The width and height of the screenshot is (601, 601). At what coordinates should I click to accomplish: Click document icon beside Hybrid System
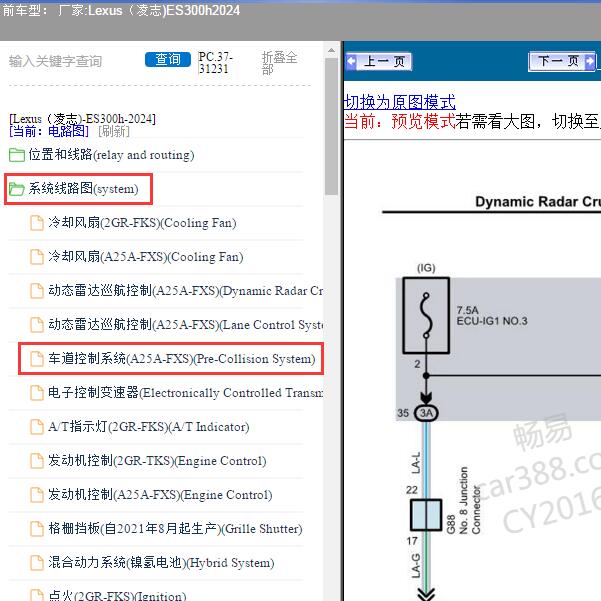37,563
